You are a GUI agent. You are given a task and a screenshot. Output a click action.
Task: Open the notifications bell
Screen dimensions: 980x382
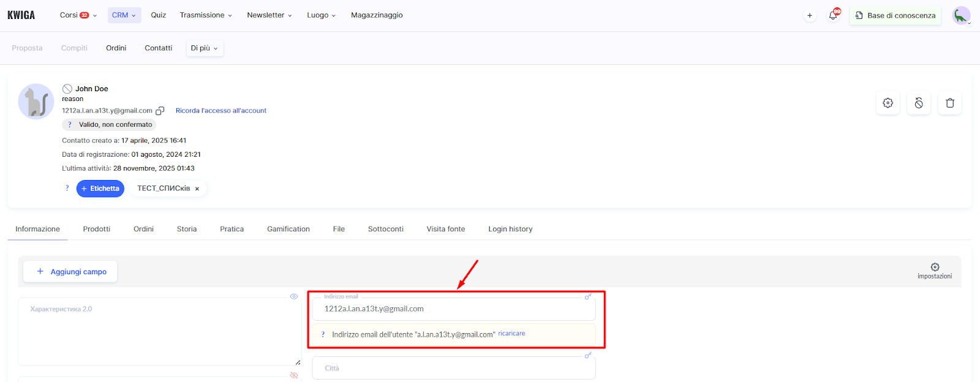[x=833, y=15]
